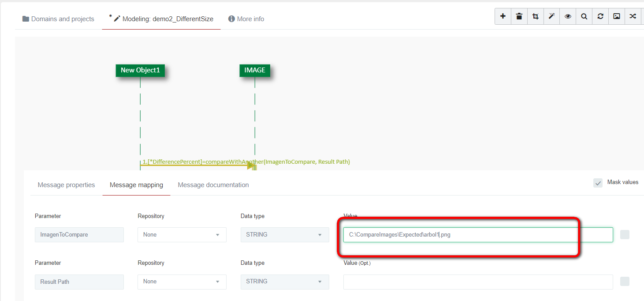The height and width of the screenshot is (301, 644).
Task: Open the Message documentation tab
Action: point(213,185)
